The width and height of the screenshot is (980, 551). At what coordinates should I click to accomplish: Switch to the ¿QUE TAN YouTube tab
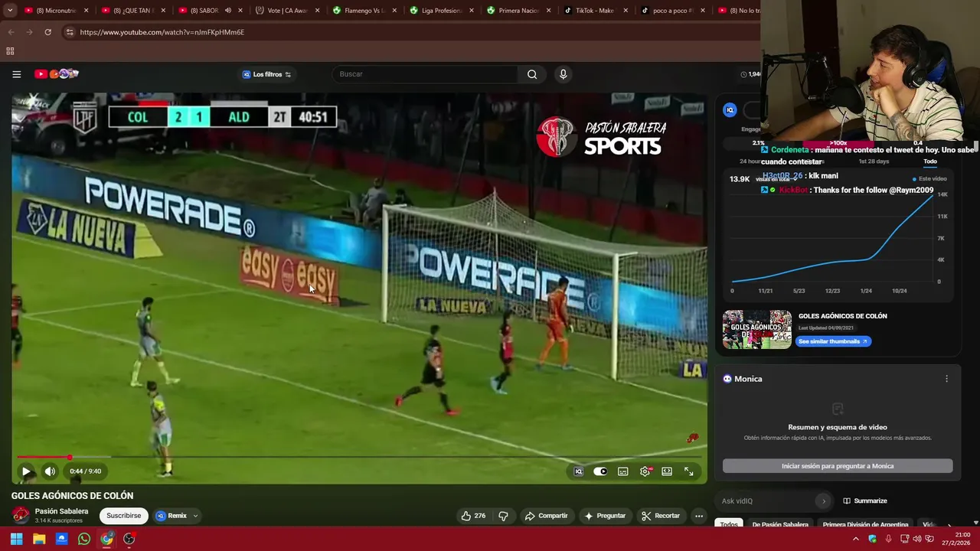coord(133,11)
